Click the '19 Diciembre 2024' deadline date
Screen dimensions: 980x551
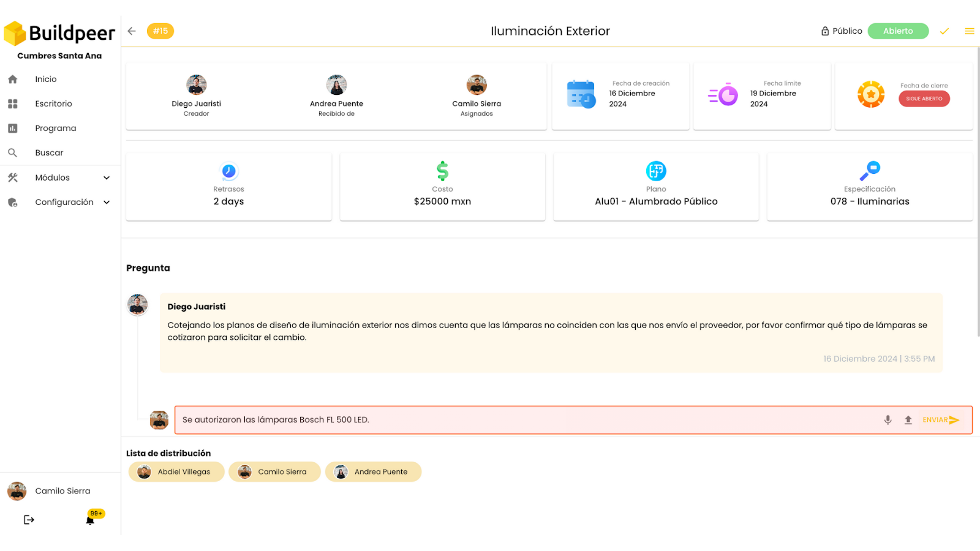773,99
